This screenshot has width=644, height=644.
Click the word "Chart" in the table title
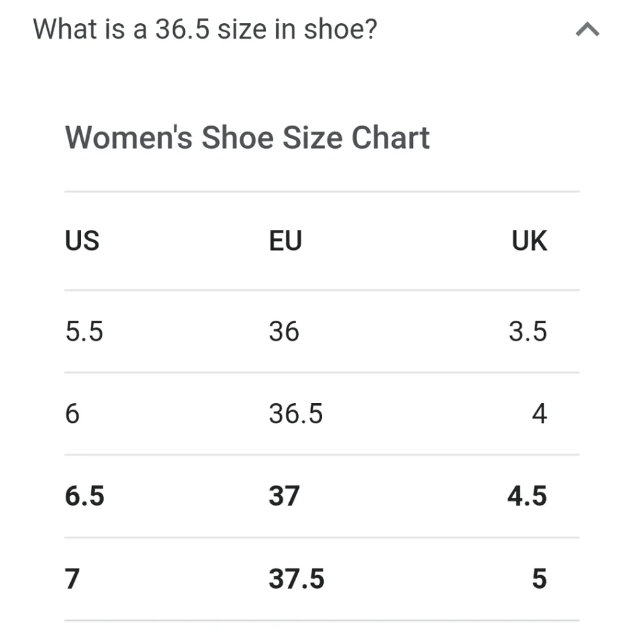tap(391, 138)
